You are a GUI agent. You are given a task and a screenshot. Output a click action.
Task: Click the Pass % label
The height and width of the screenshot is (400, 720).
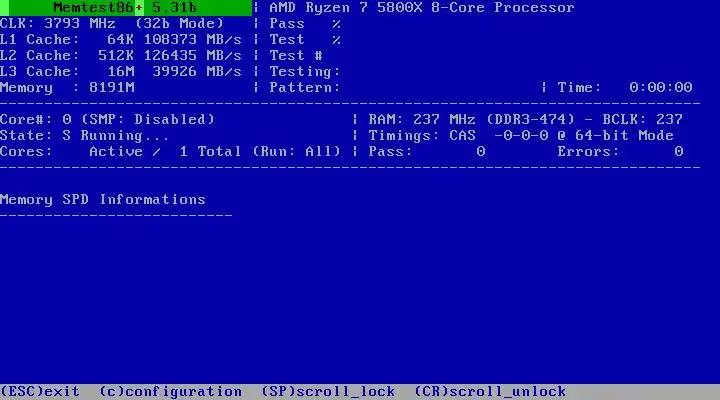pos(305,23)
